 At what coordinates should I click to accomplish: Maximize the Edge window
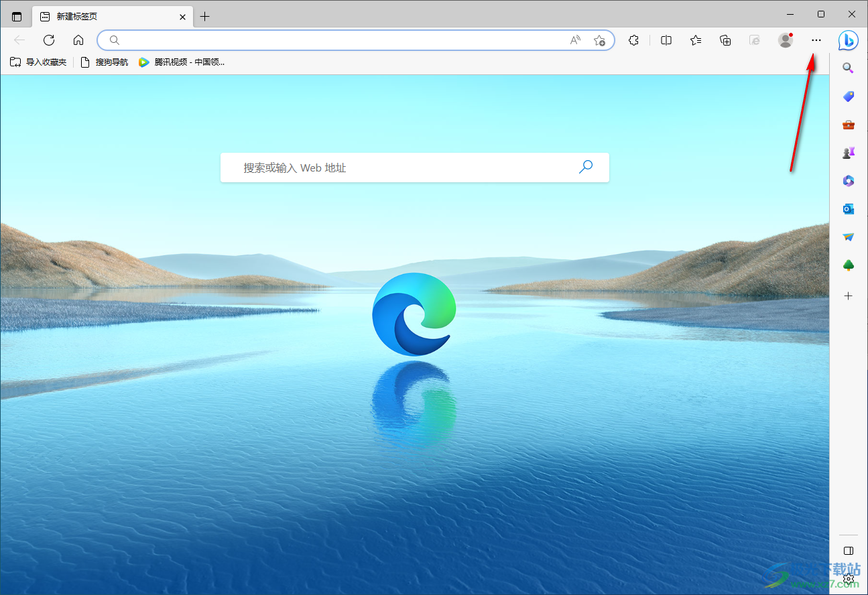pos(821,14)
